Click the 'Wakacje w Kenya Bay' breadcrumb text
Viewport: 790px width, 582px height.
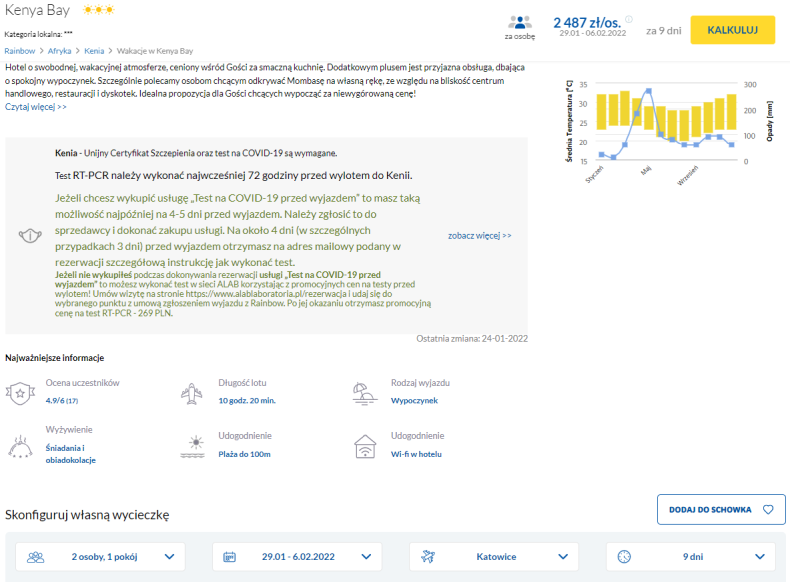155,51
